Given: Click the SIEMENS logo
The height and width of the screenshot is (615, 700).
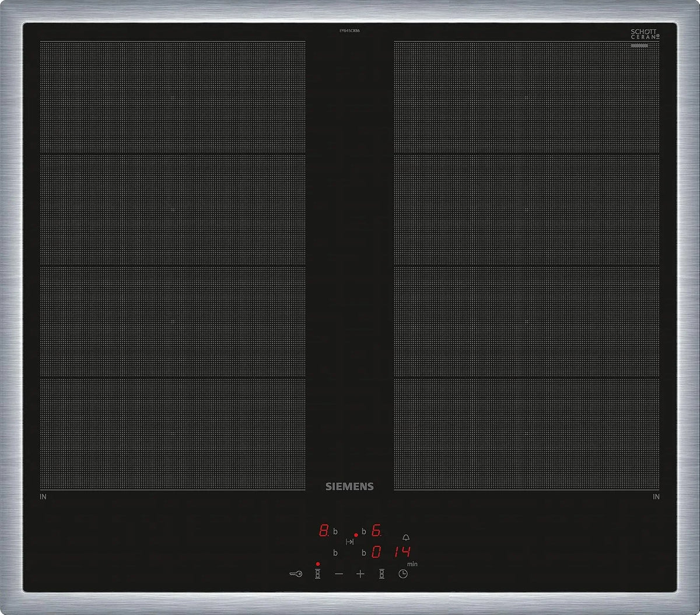Looking at the screenshot, I should (349, 486).
